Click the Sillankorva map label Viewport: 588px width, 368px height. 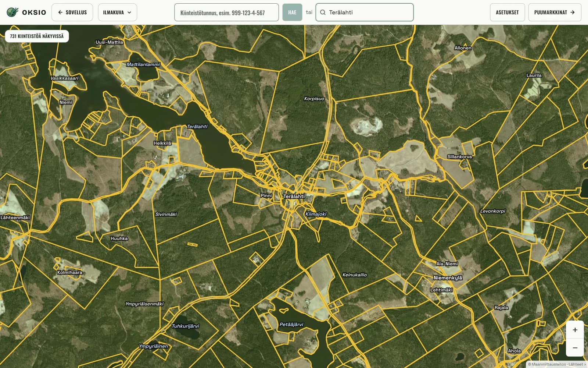tap(460, 157)
